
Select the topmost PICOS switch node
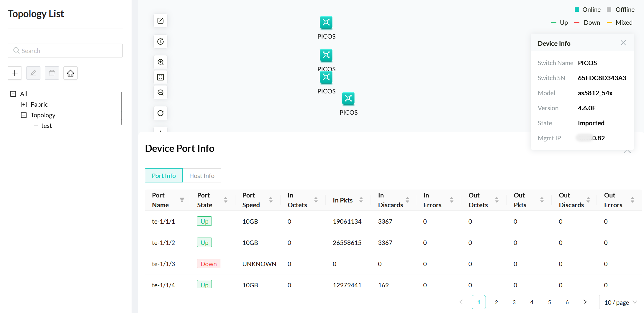click(x=326, y=22)
